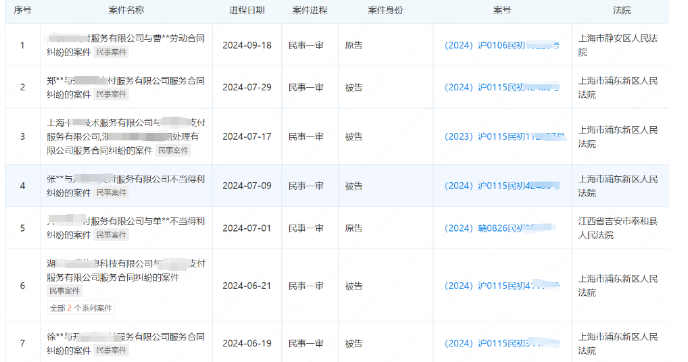This screenshot has height=362, width=688.
Task: Click 江西省吉安市泰和县人民法院 court cell
Action: pos(618,228)
